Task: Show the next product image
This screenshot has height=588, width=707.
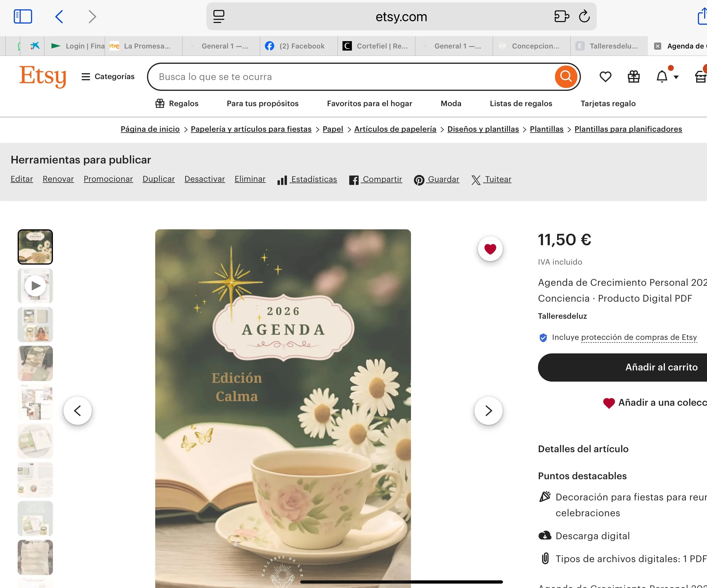Action: pos(488,410)
